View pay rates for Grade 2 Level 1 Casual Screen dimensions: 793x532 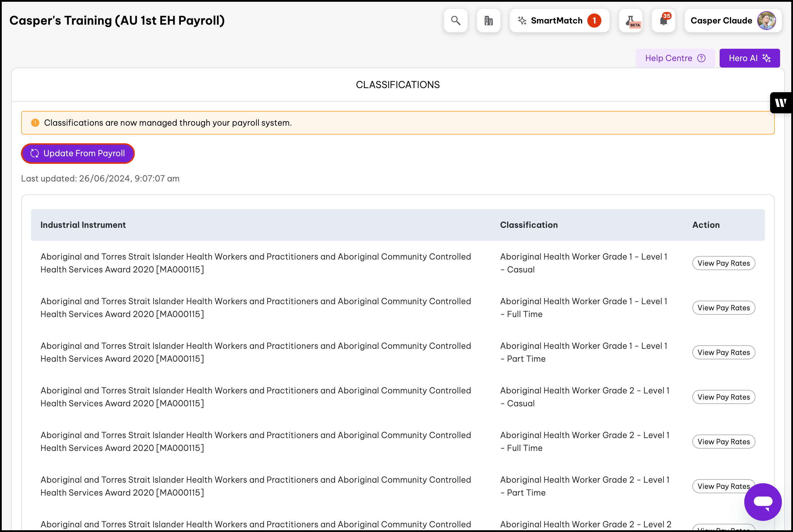click(723, 397)
